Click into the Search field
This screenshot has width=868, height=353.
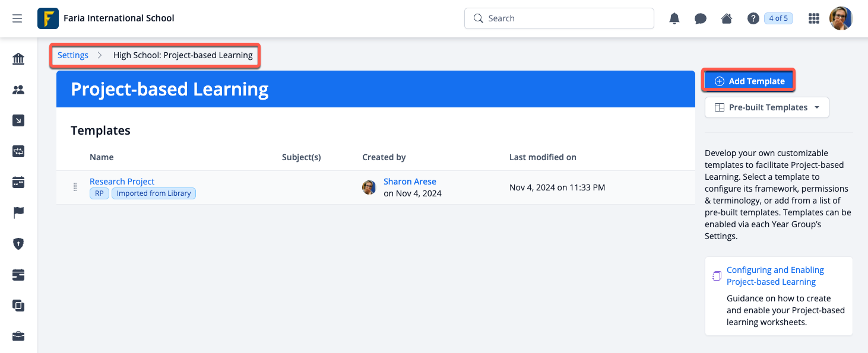click(558, 18)
